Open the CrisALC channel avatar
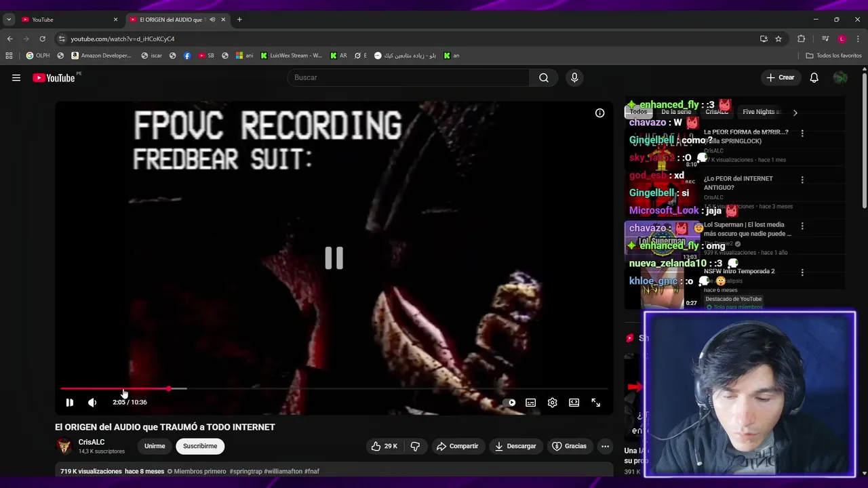Viewport: 868px width, 488px height. [64, 446]
